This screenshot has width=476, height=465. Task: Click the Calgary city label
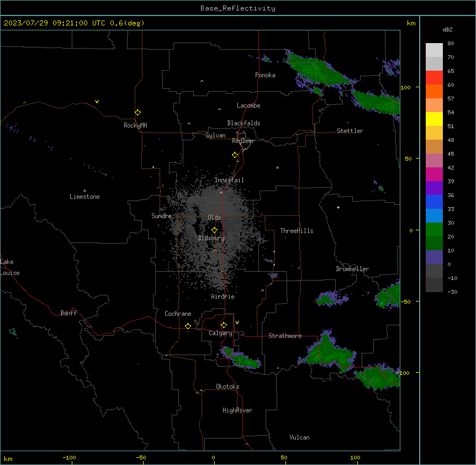coord(220,333)
